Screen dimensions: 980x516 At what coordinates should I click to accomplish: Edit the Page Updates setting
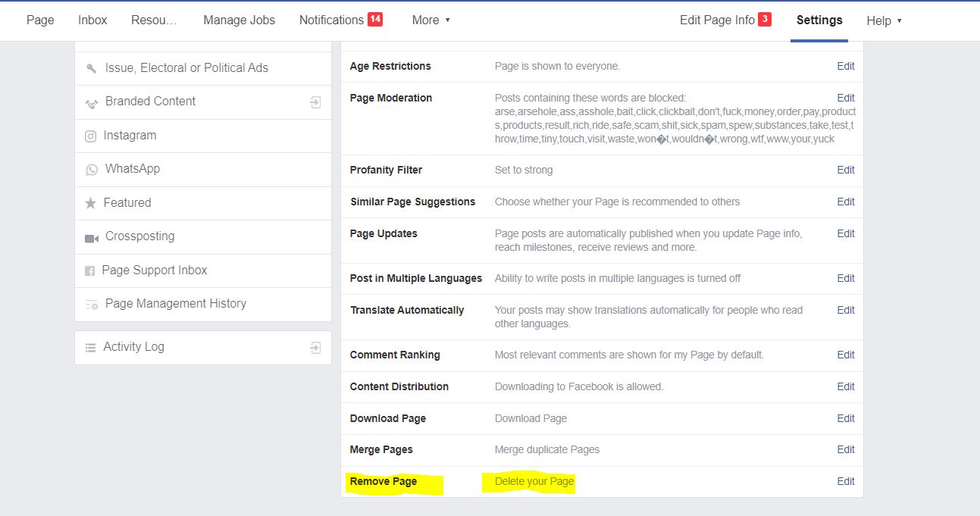point(846,233)
